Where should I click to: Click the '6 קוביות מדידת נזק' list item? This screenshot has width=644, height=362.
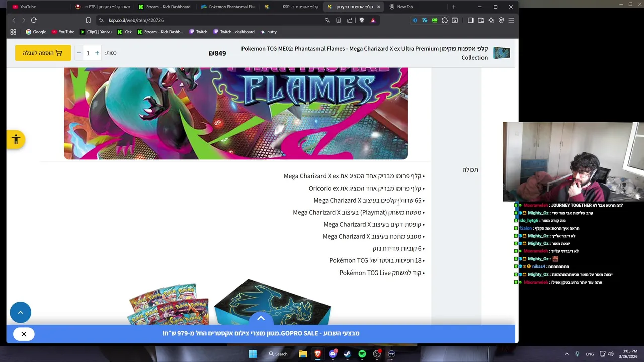(398, 248)
